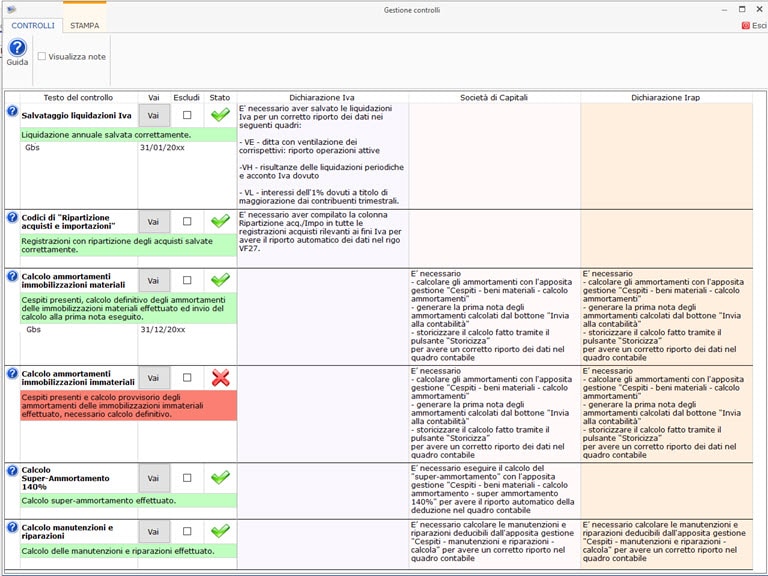Click Vai for Calcolo Super-Ammortamento 140%
This screenshot has height=576, width=768.
(x=154, y=478)
